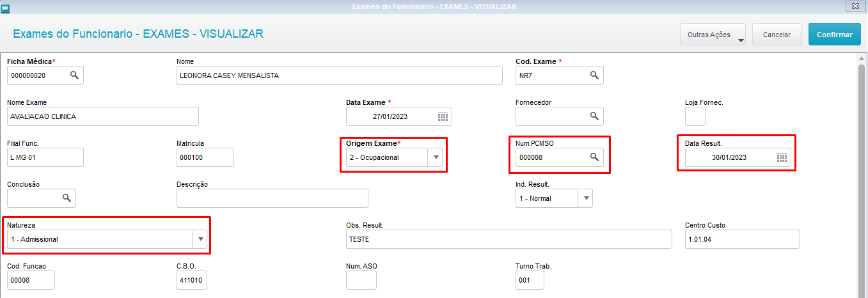
Task: Click the Ficha Médica search magnifier icon
Action: [74, 75]
